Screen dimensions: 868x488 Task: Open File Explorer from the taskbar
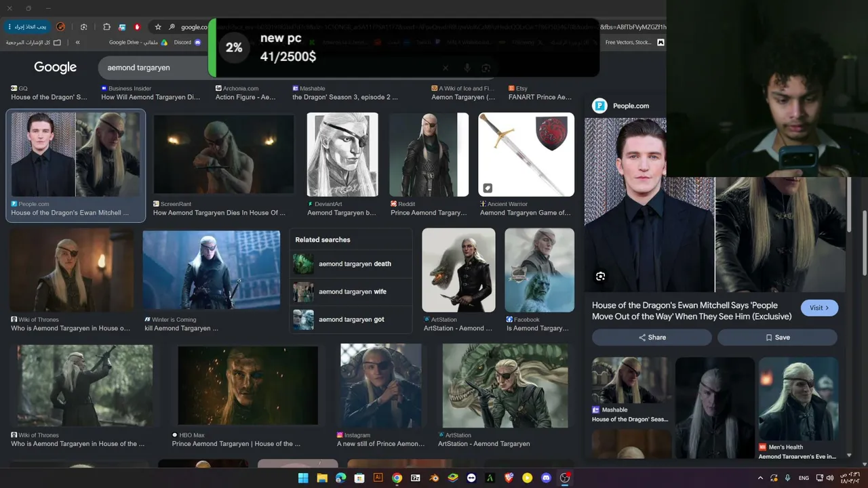[322, 478]
